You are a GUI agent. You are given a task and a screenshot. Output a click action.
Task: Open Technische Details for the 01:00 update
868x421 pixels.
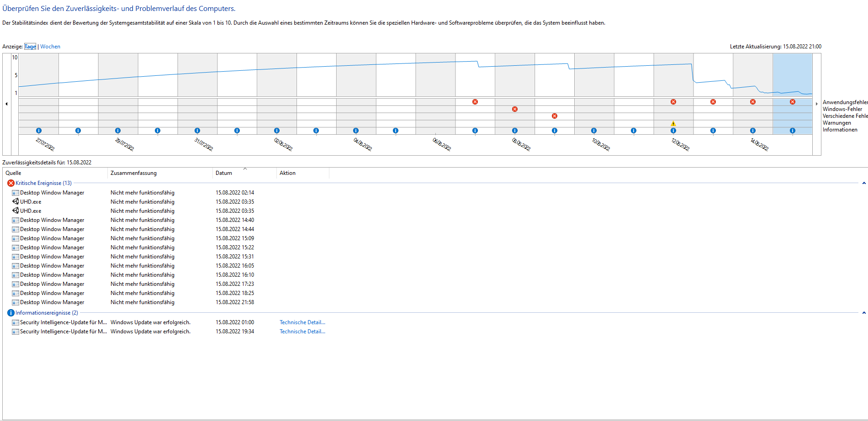[302, 322]
